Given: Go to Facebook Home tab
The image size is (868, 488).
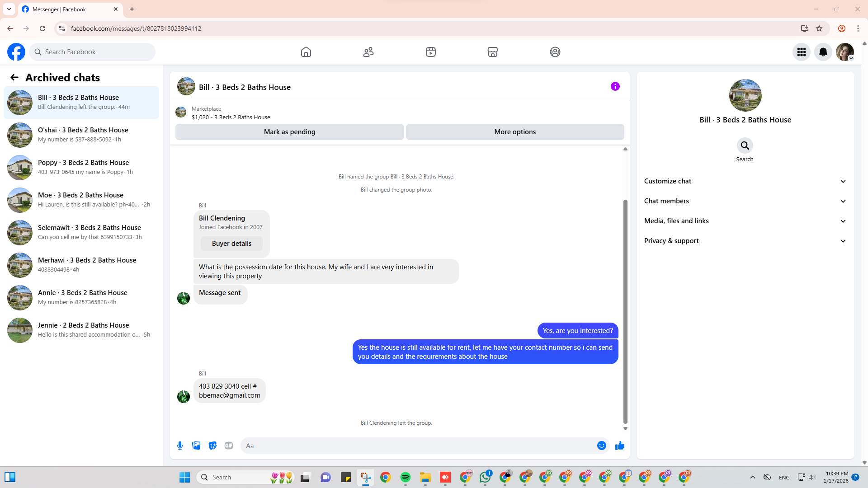Looking at the screenshot, I should (306, 52).
